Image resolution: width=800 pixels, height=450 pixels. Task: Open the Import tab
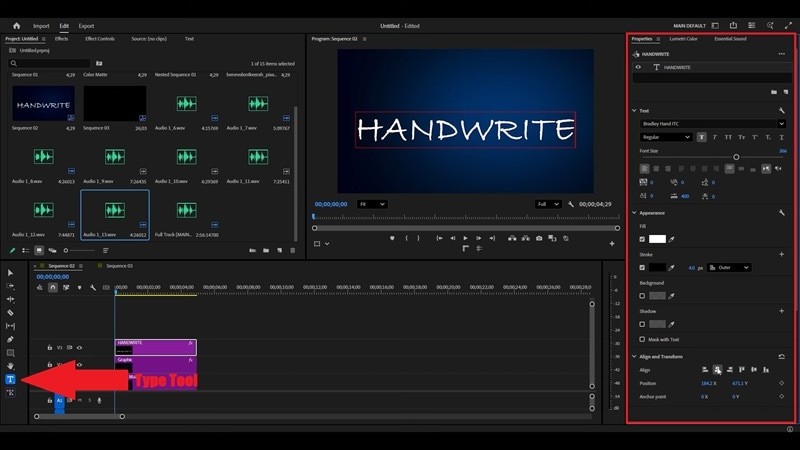point(41,26)
